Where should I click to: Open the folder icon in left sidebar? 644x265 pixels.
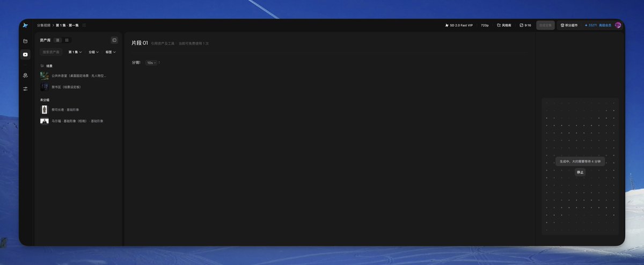25,41
